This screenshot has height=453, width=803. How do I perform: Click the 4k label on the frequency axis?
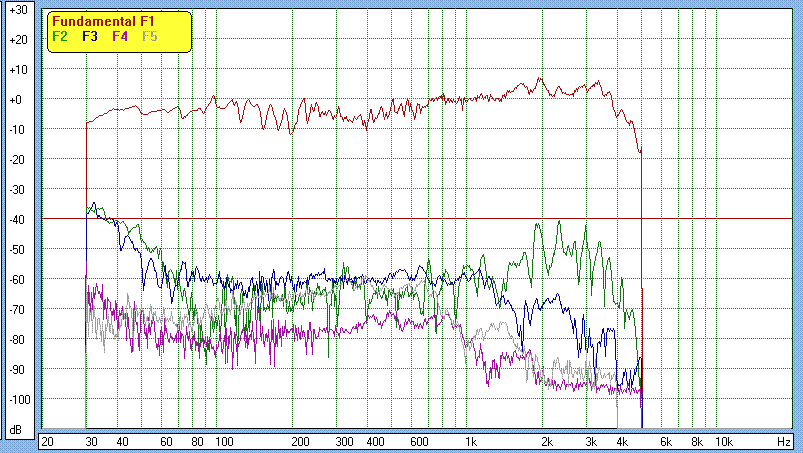pos(621,441)
